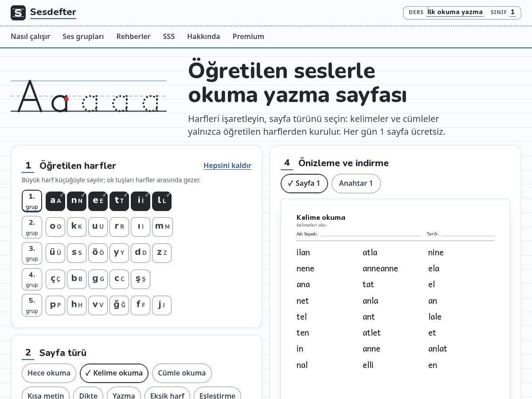Select the Kelime okuma page type
The height and width of the screenshot is (399, 532).
(x=114, y=373)
